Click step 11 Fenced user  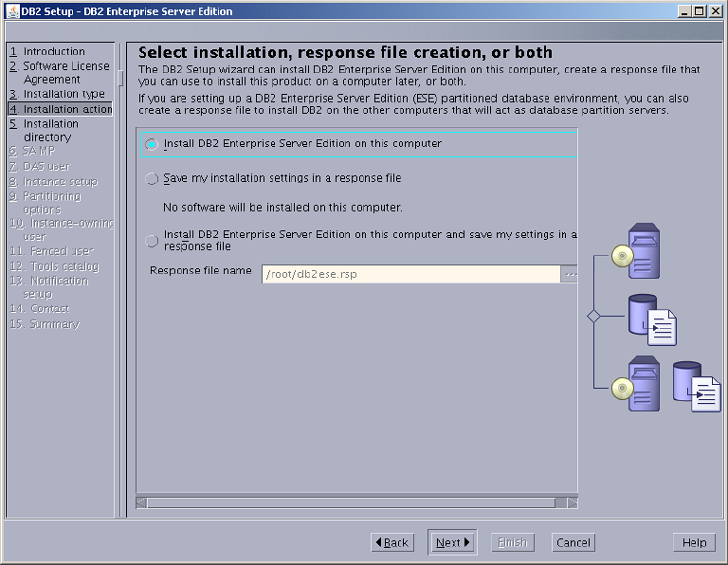pos(51,251)
